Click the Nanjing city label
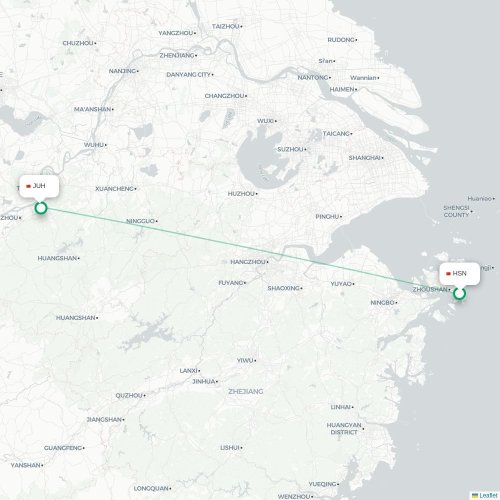This screenshot has width=500, height=500. 122,71
